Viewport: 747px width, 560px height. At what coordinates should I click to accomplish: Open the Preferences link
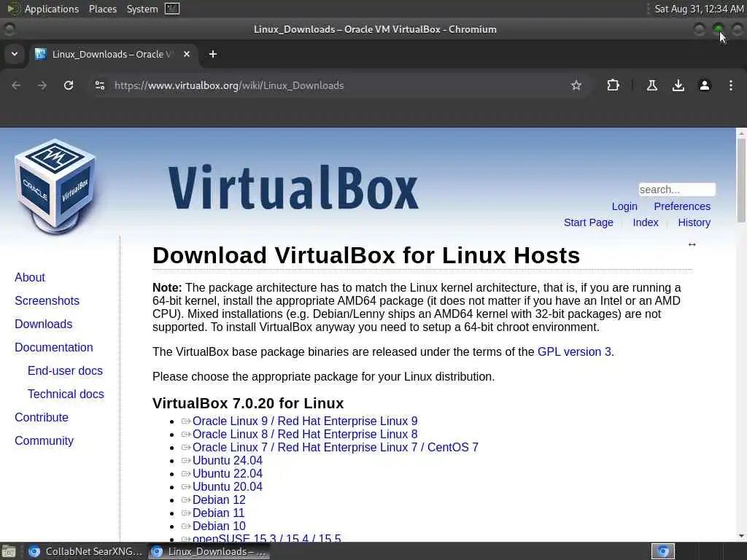coord(682,206)
